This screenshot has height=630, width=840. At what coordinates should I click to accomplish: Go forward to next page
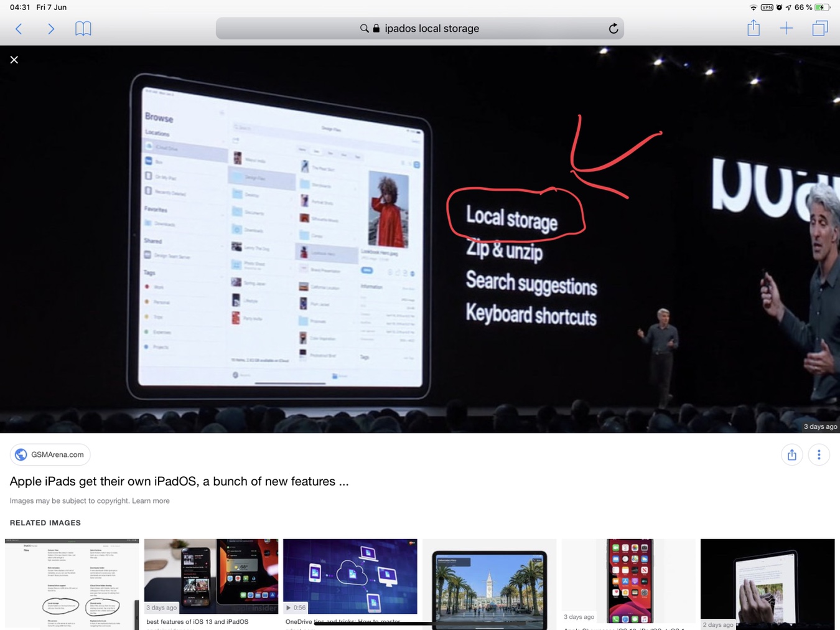pyautogui.click(x=51, y=29)
